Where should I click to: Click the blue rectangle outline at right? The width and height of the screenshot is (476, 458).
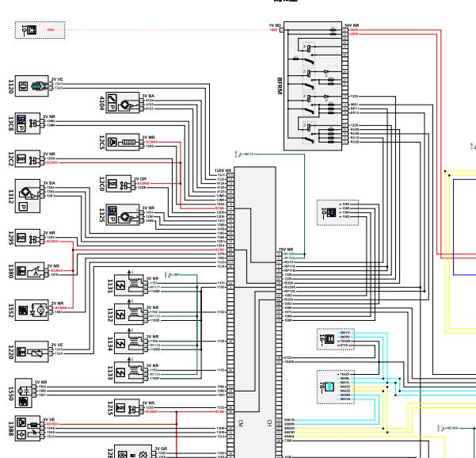click(x=464, y=227)
